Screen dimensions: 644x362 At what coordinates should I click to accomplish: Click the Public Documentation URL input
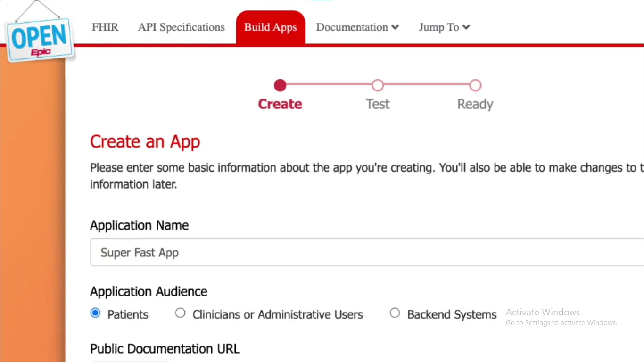pos(130,361)
